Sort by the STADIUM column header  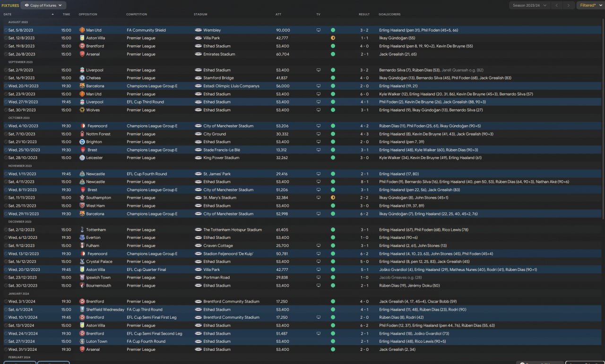coord(200,14)
